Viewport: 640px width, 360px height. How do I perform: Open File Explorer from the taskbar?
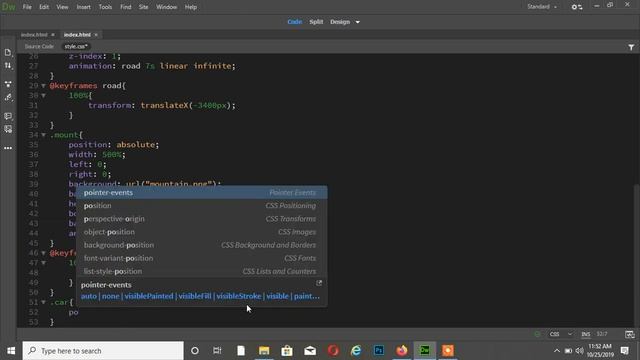coord(264,351)
